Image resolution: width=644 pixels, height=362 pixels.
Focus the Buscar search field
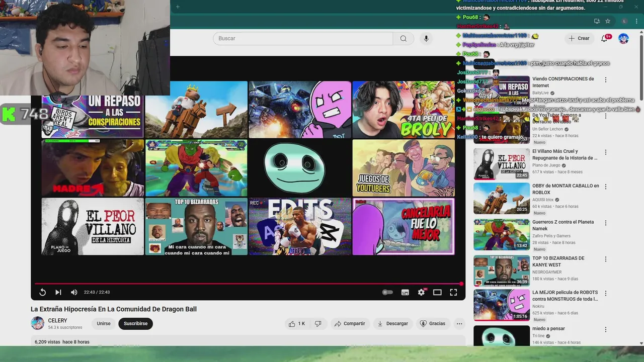pos(303,39)
